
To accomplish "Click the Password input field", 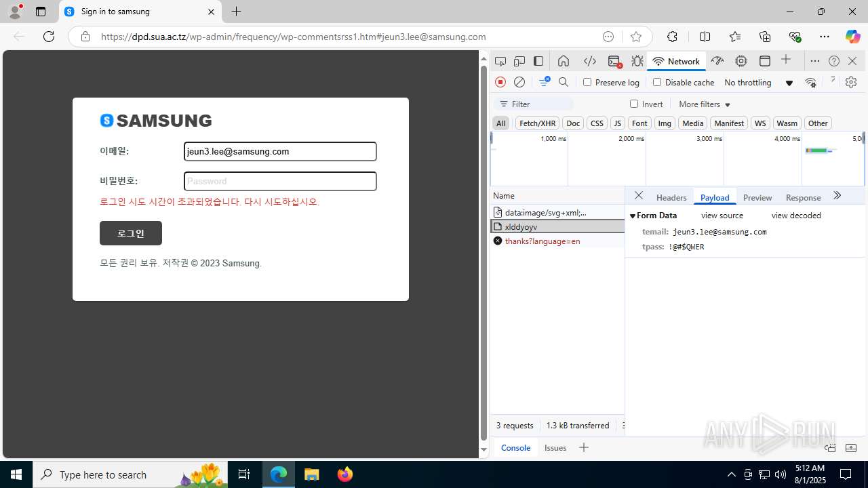I will pyautogui.click(x=280, y=181).
